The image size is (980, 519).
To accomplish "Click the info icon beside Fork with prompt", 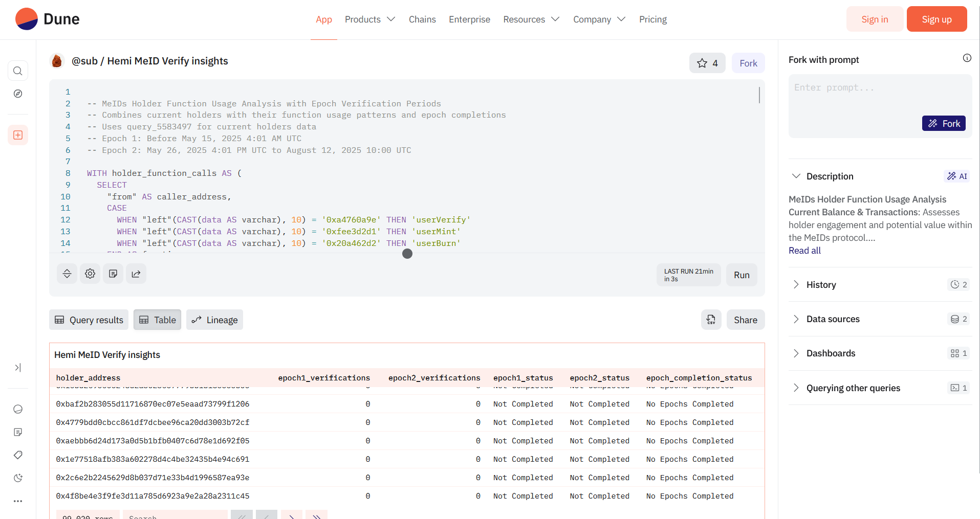I will (x=967, y=58).
